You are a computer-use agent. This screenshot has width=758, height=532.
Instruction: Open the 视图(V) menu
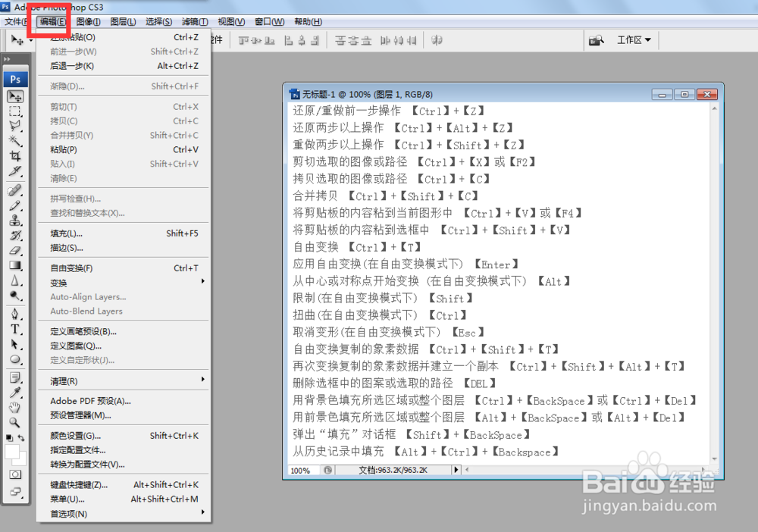pos(231,21)
